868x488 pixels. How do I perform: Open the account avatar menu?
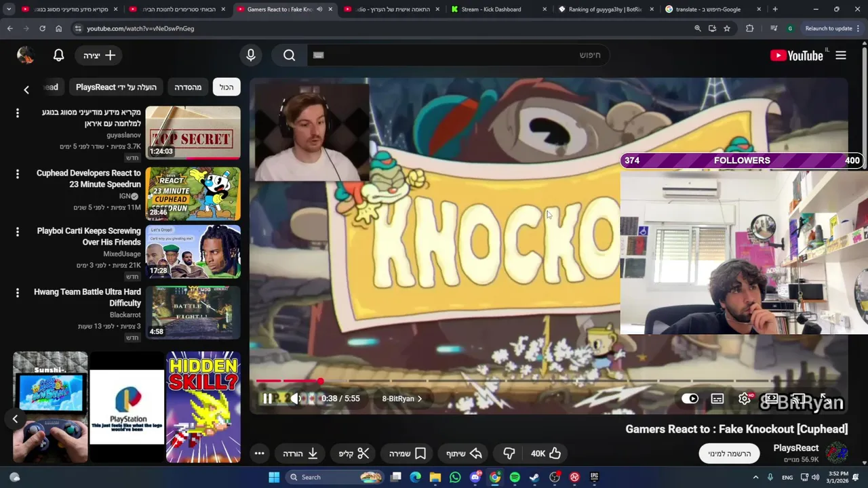pos(26,56)
